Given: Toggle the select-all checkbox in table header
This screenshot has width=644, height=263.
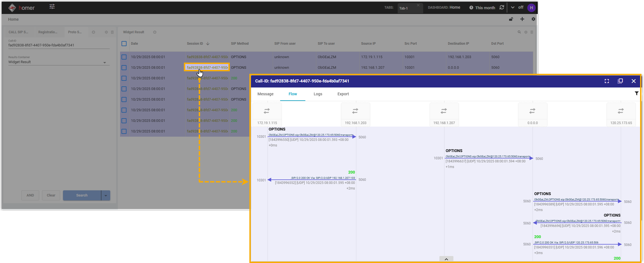Looking at the screenshot, I should (124, 44).
